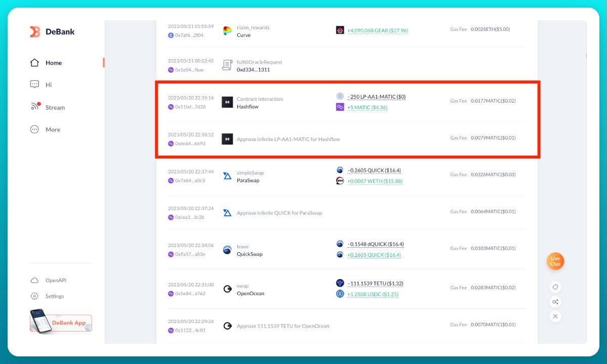Open transaction hash 0xcea3...3c2b
607x364 pixels.
[x=190, y=217]
